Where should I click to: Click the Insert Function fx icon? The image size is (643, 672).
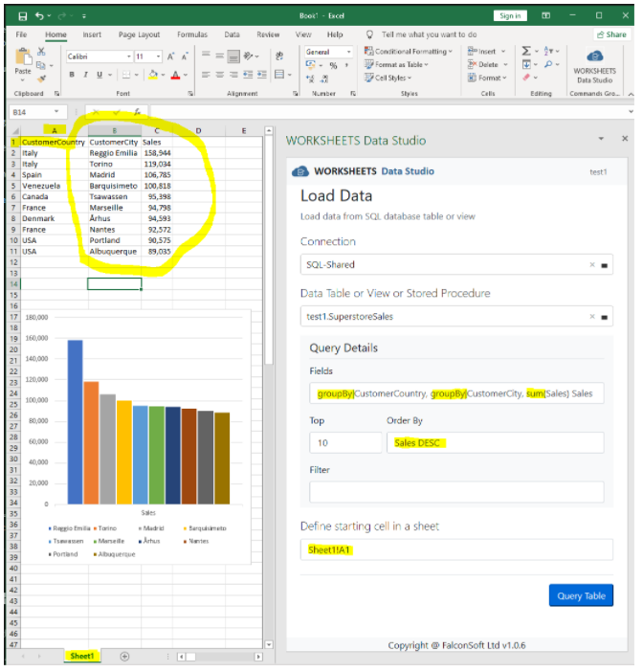137,112
